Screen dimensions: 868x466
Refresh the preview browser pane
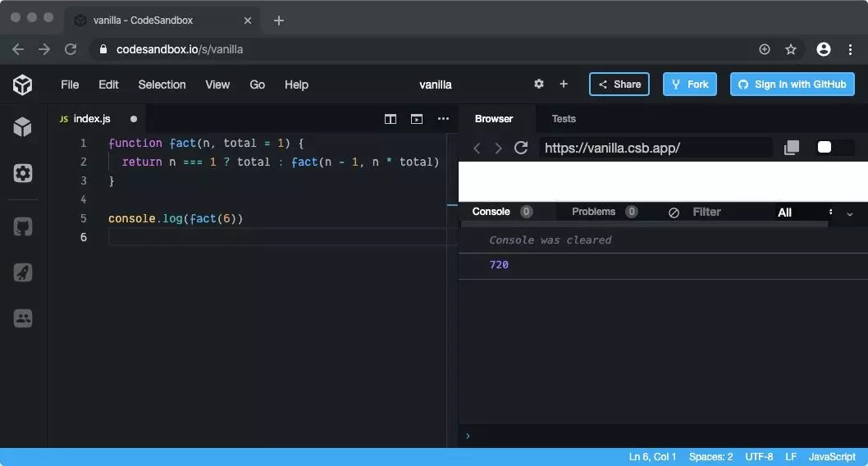click(x=521, y=148)
